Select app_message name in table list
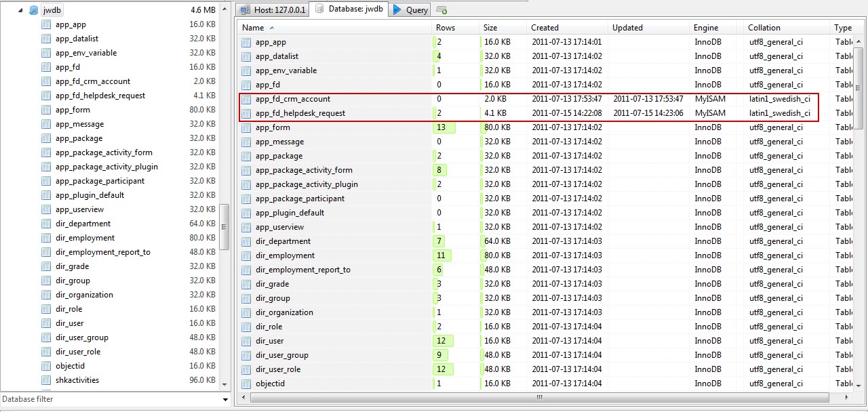 (x=279, y=142)
